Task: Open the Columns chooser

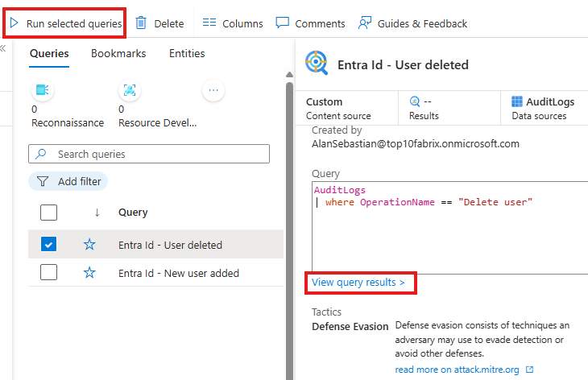Action: pos(233,23)
